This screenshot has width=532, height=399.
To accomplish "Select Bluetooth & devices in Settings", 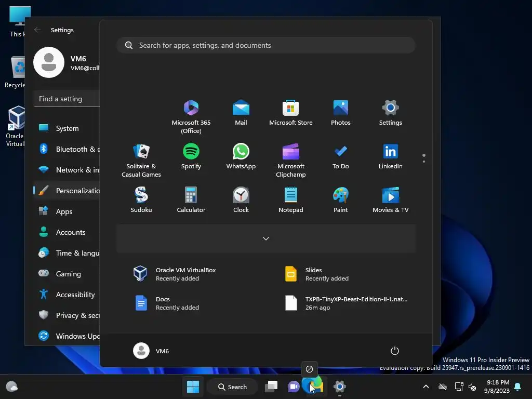I will tap(67, 149).
